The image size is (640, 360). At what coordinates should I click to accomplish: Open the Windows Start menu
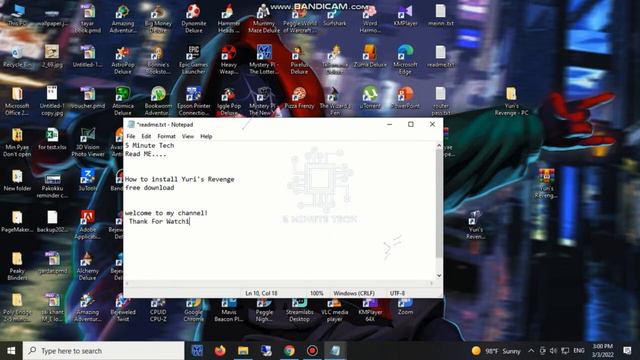pyautogui.click(x=11, y=351)
